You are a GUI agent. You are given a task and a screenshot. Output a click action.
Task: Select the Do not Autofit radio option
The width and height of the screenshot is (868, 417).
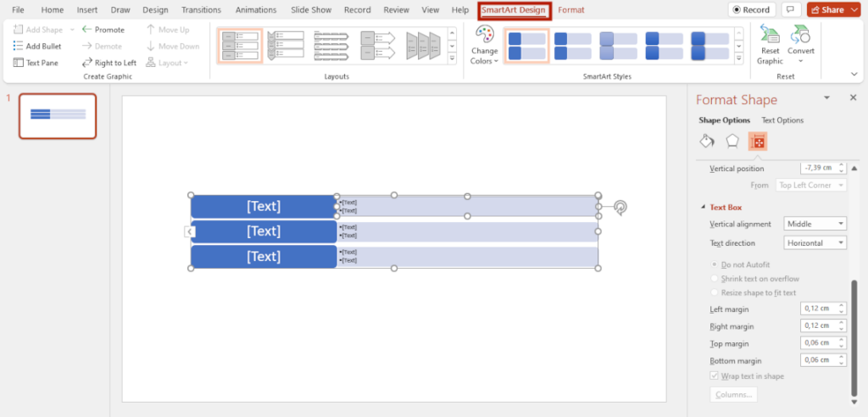[x=715, y=265]
